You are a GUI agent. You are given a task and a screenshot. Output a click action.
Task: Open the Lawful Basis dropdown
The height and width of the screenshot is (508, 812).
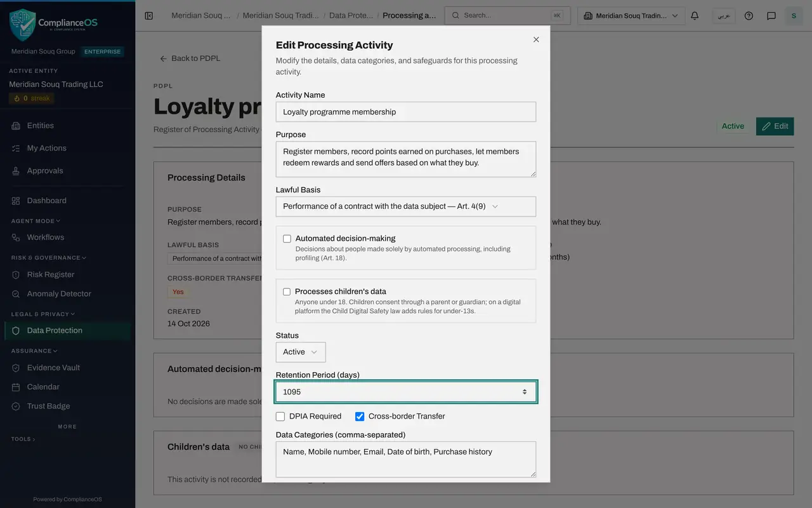click(x=406, y=206)
